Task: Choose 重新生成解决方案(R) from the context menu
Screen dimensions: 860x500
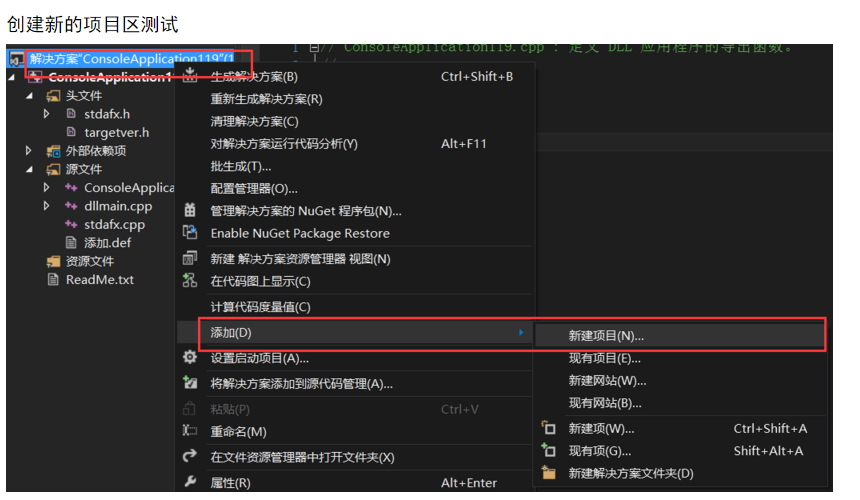Action: [x=267, y=99]
